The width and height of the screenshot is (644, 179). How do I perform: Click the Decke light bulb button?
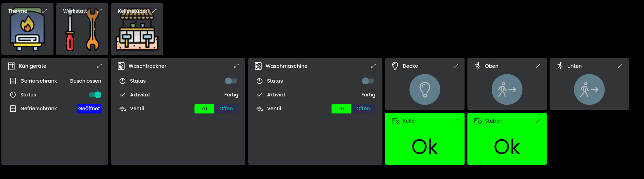click(x=425, y=89)
